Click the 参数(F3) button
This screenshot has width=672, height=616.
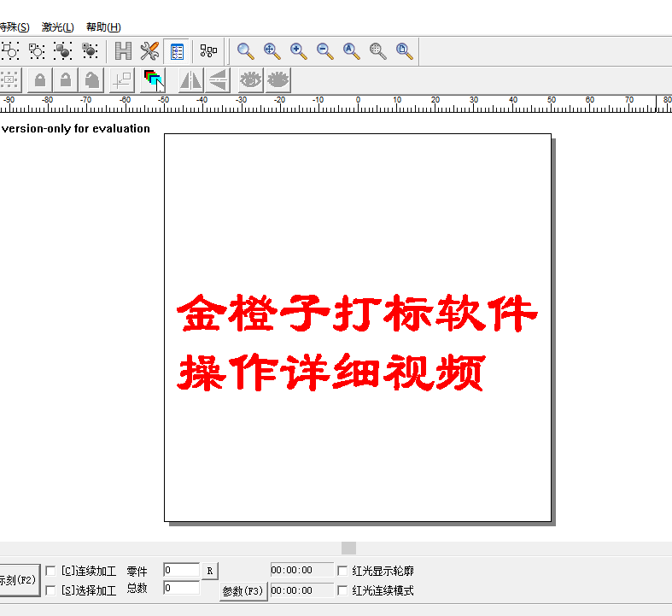pyautogui.click(x=243, y=591)
